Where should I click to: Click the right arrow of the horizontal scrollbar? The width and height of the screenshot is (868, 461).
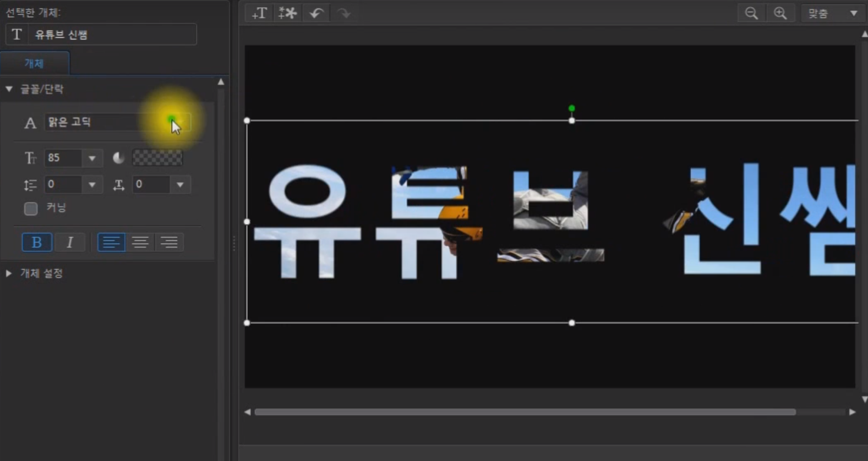tap(853, 412)
